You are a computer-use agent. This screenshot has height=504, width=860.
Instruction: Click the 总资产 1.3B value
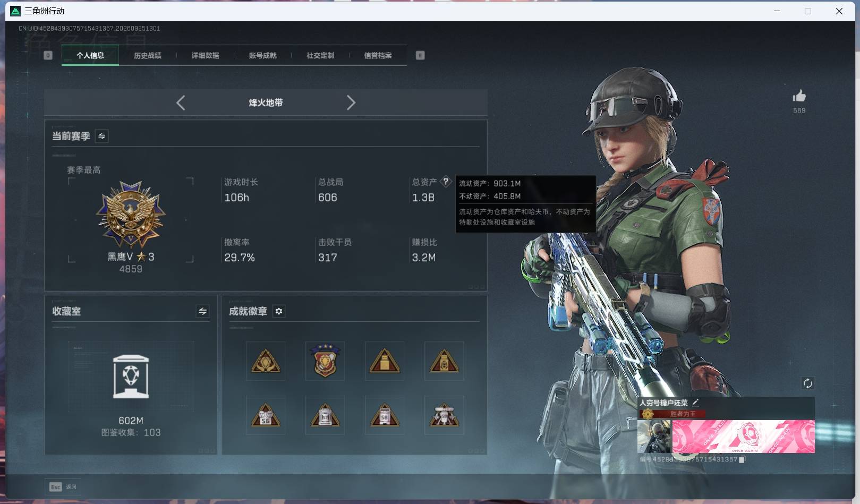pyautogui.click(x=423, y=198)
